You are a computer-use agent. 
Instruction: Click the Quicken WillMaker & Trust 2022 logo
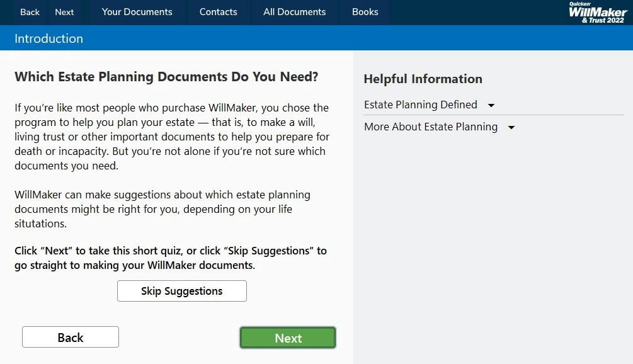coord(597,13)
